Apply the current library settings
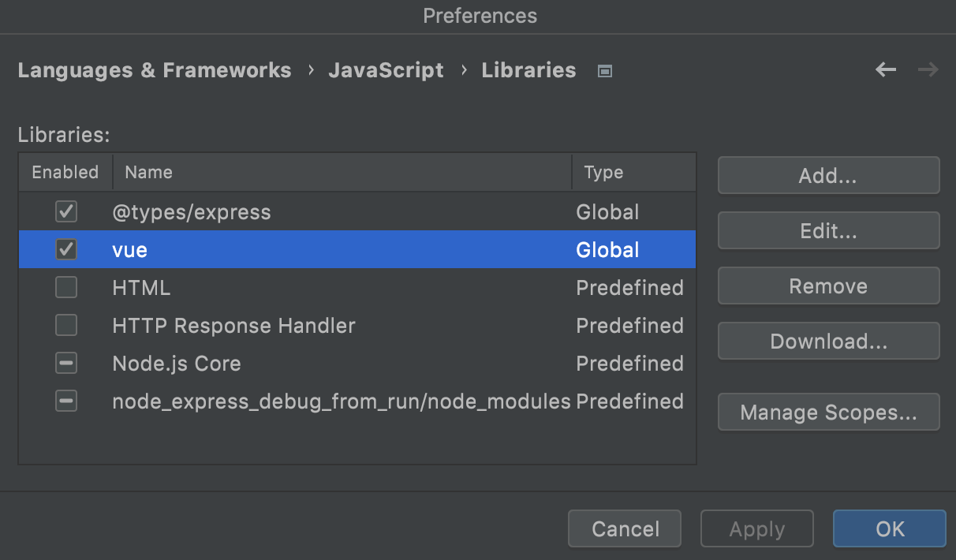 [756, 528]
